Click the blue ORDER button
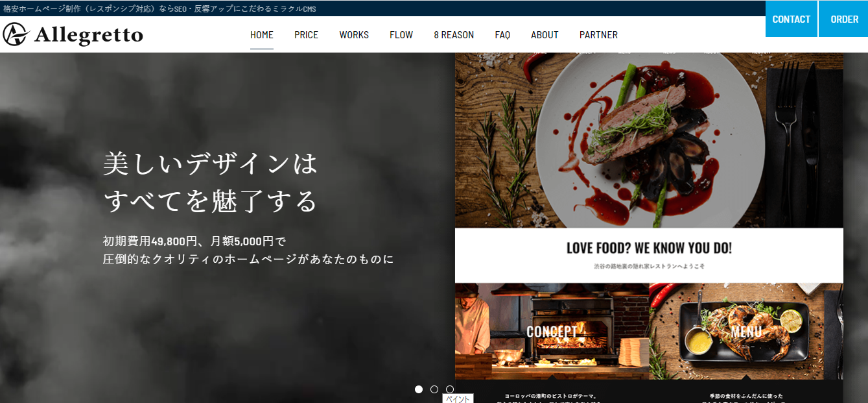This screenshot has height=403, width=868. tap(844, 19)
